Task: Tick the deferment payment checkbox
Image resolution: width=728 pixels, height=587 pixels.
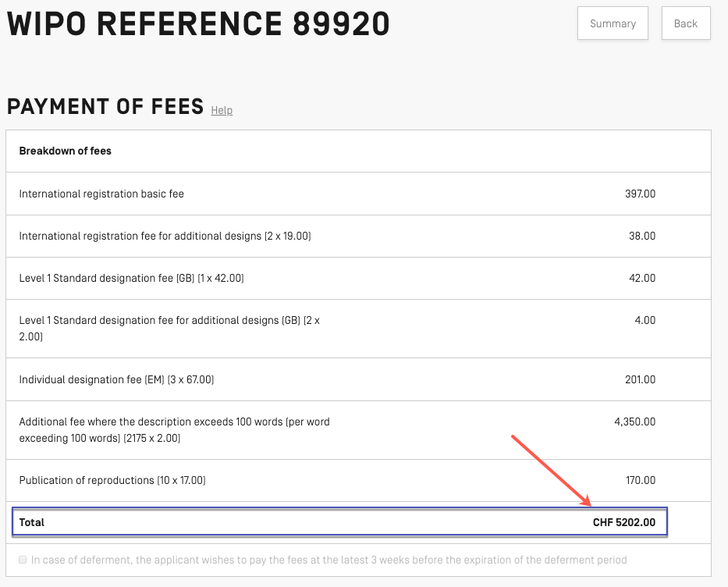Action: [x=23, y=560]
